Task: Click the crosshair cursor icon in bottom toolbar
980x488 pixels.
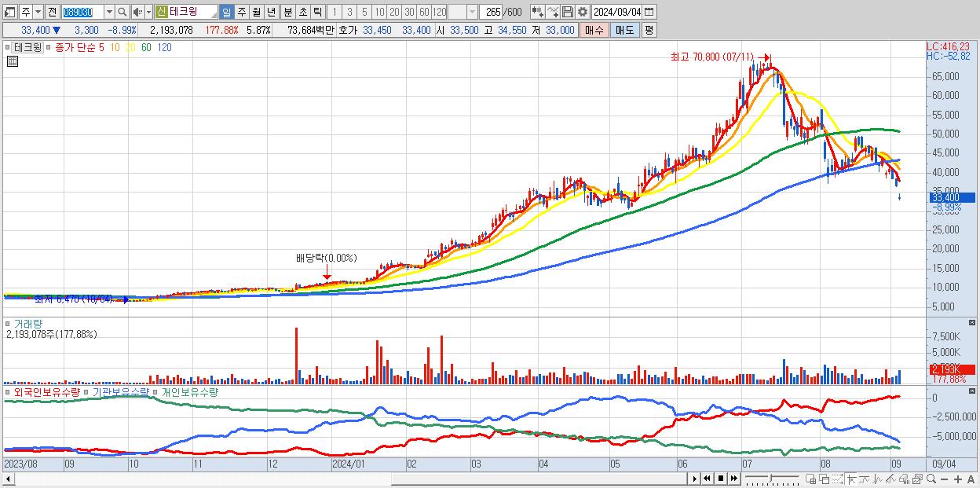Action: click(x=851, y=479)
